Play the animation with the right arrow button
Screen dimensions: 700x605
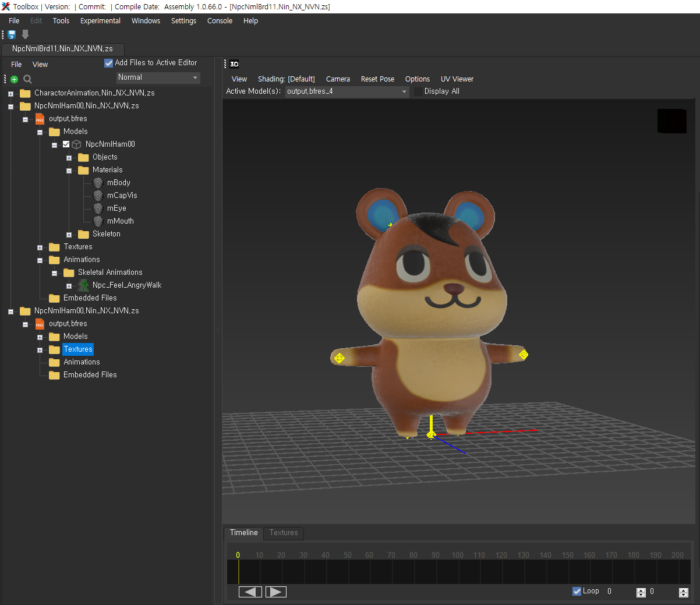point(276,592)
